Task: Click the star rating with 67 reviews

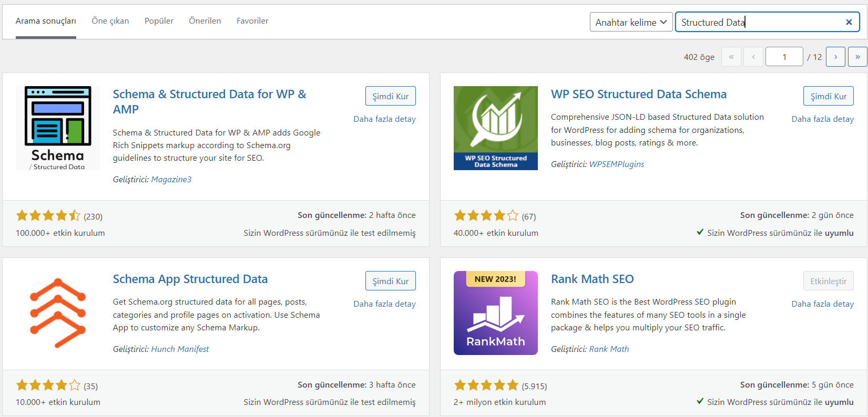Action: coord(486,215)
